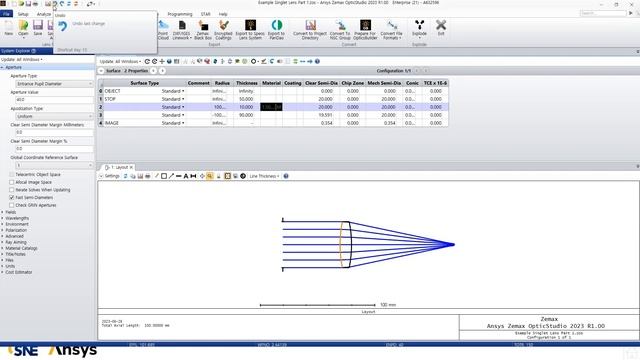The height and width of the screenshot is (360, 640).
Task: Toggle the Telecentric Object Space checkbox
Action: click(12, 174)
